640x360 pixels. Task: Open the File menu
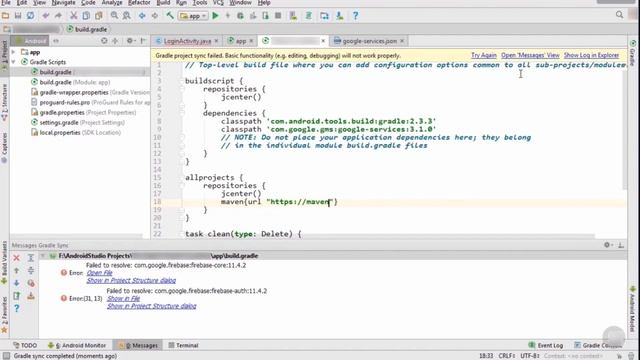coord(6,2)
